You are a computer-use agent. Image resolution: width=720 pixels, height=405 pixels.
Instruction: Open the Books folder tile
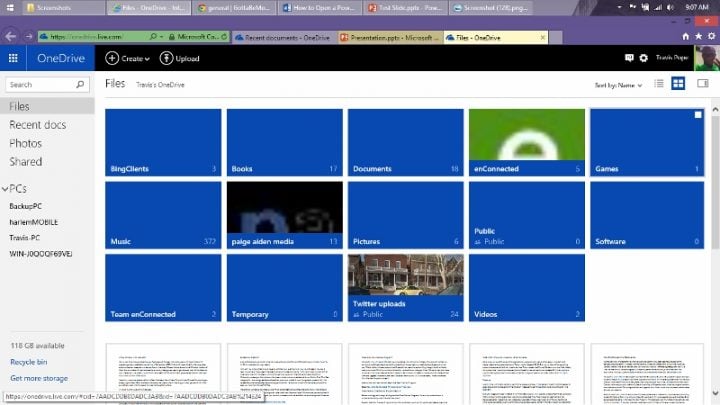click(x=285, y=142)
